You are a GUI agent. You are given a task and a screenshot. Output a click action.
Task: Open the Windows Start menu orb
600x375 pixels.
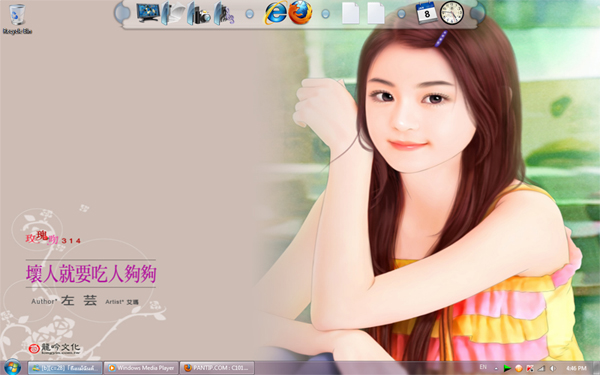pos(12,367)
